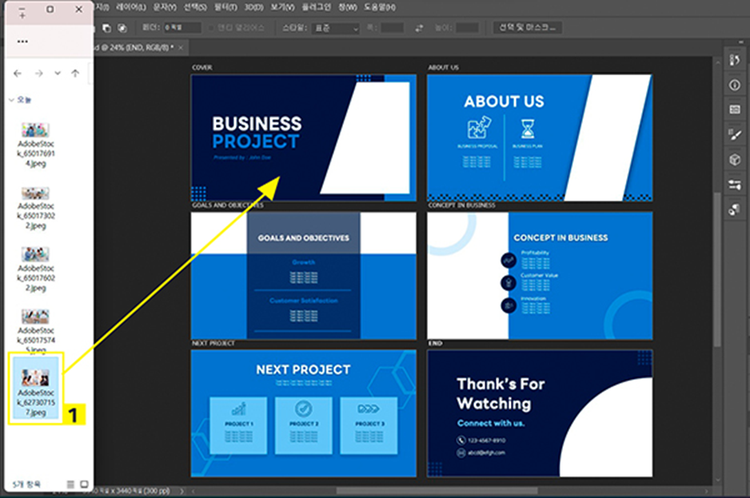This screenshot has width=750, height=498.
Task: Click the canvas scroll up arrow
Action: [x=717, y=62]
